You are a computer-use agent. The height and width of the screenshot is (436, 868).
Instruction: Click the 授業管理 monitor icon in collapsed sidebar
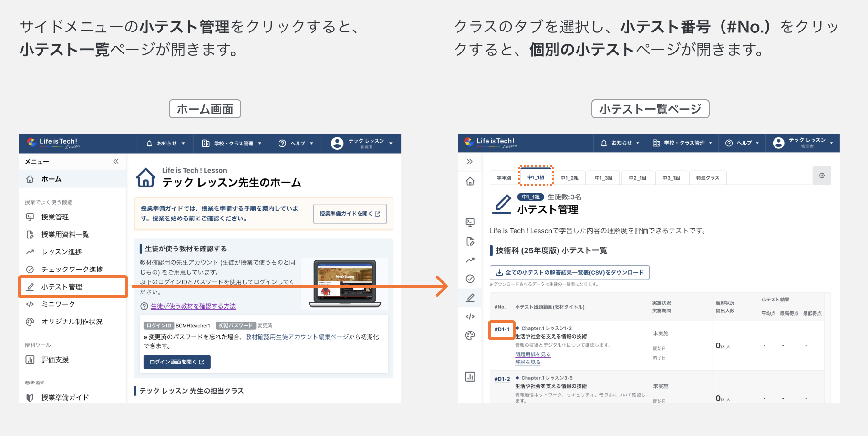pyautogui.click(x=470, y=222)
